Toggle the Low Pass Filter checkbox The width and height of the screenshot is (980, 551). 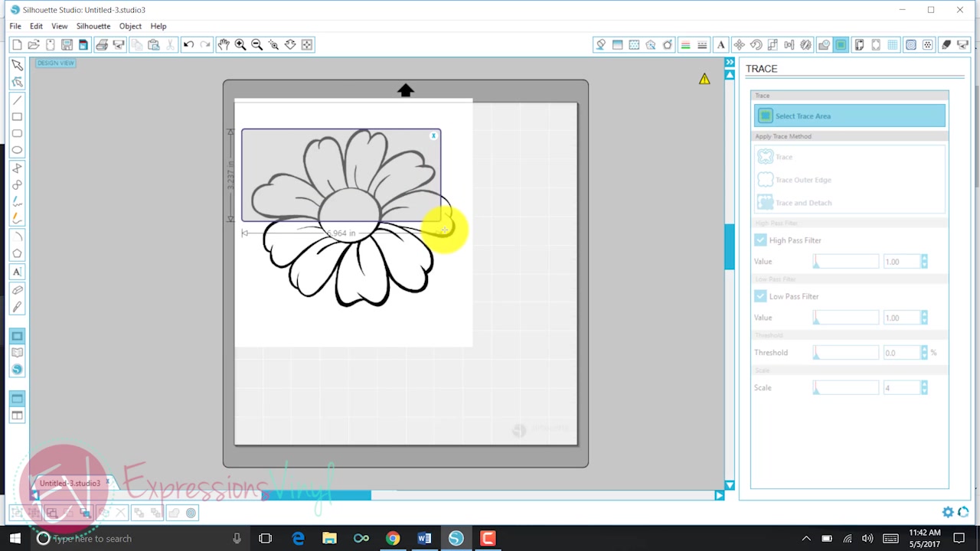(760, 296)
